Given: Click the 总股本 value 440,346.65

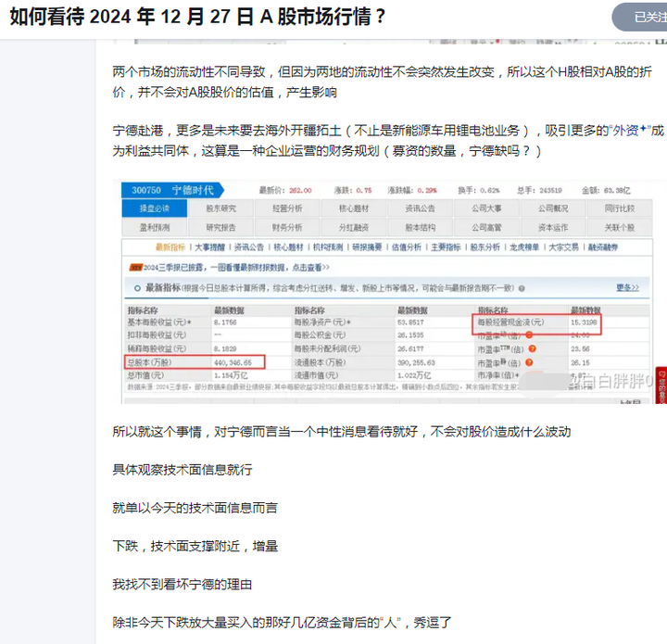Looking at the screenshot, I should click(x=233, y=362).
